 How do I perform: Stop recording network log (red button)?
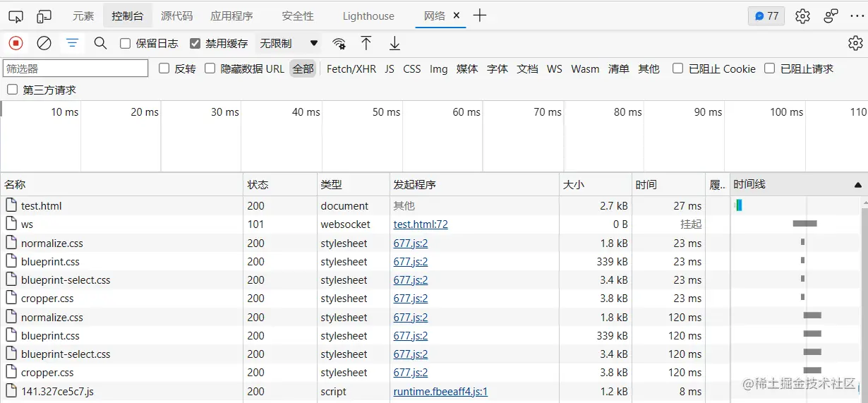point(16,43)
